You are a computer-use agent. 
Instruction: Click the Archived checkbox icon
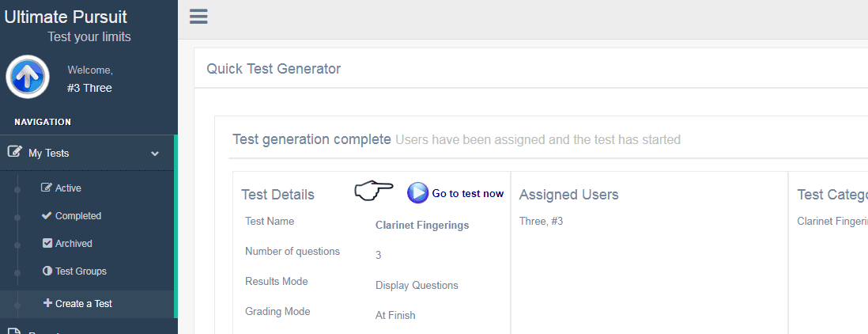coord(47,243)
